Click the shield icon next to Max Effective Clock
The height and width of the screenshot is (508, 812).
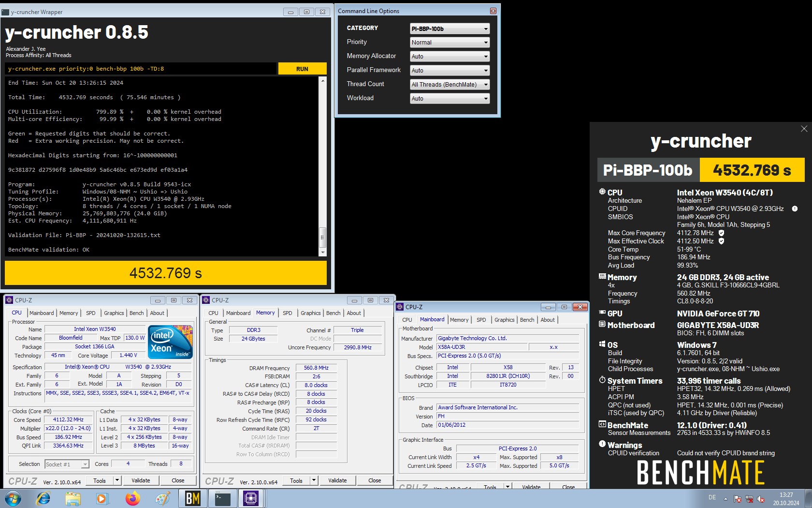click(721, 241)
